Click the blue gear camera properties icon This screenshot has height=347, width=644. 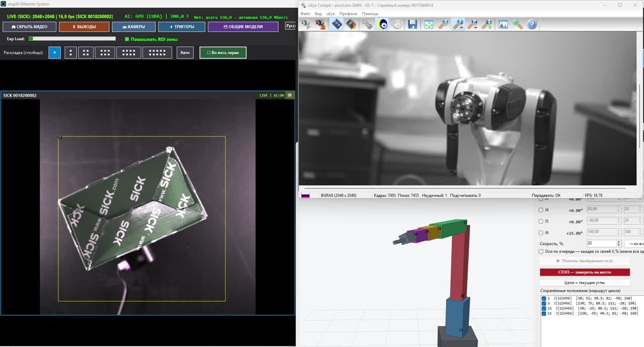point(383,24)
